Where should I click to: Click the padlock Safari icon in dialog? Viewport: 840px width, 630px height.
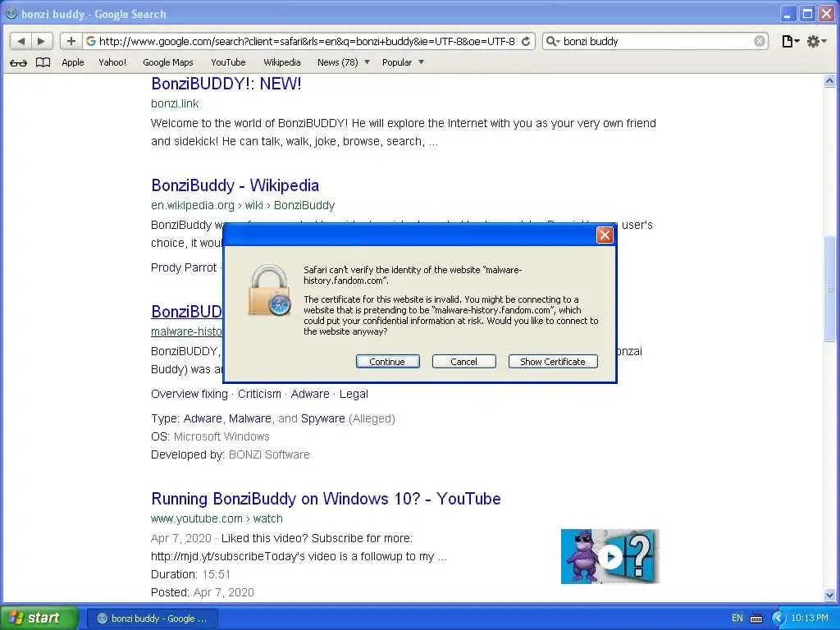pyautogui.click(x=269, y=290)
